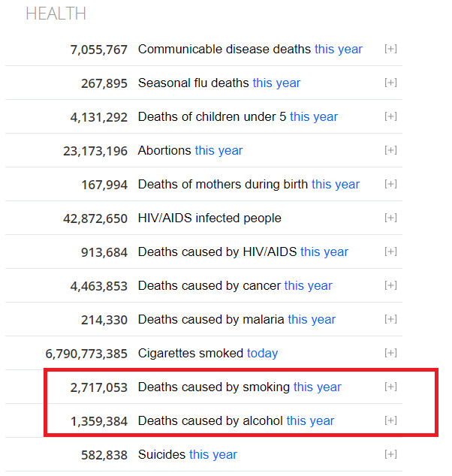Expand [+] for Deaths caused by alcohol
This screenshot has width=452, height=476.
[x=390, y=420]
